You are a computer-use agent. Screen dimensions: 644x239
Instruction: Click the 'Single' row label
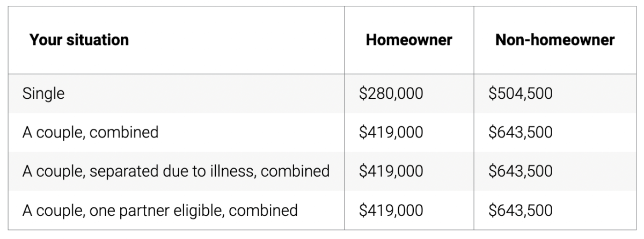tap(43, 93)
